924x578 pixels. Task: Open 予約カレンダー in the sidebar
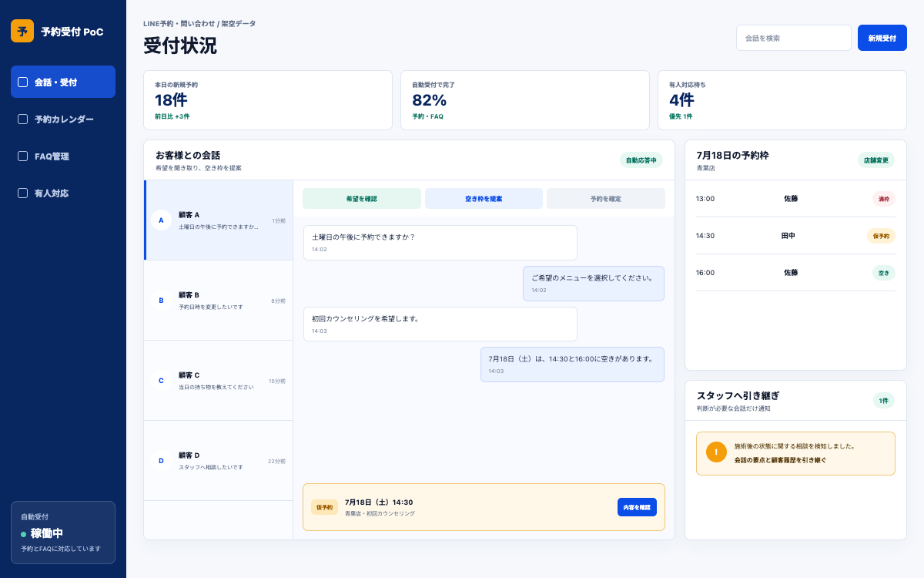click(x=63, y=119)
